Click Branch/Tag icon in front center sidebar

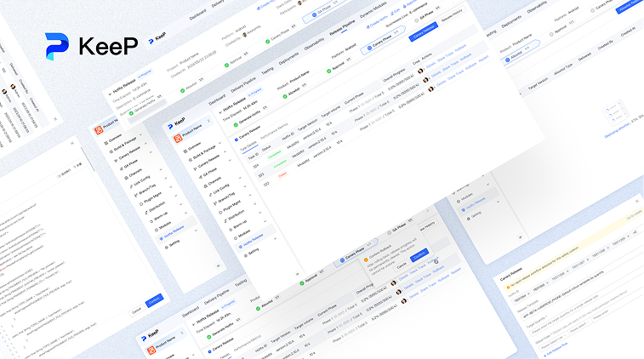(x=215, y=203)
